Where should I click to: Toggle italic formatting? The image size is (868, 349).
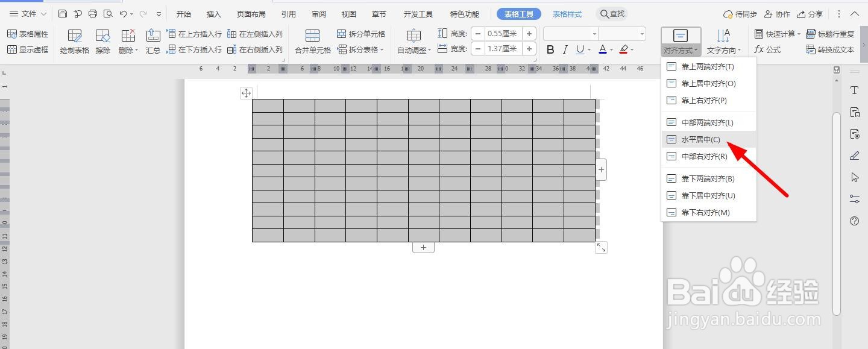(565, 49)
